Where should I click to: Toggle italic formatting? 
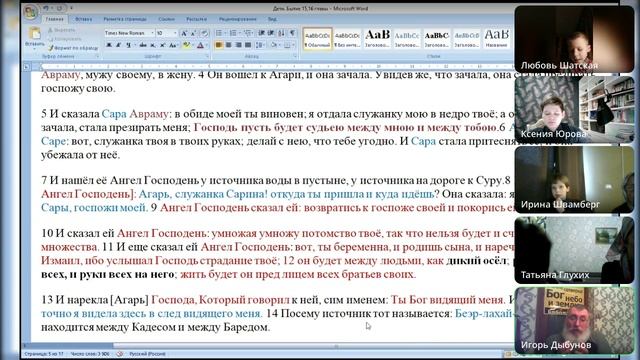[x=118, y=45]
